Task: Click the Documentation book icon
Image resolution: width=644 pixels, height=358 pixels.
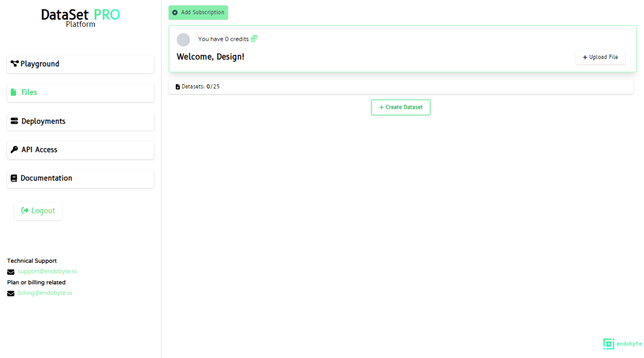Action: coord(14,178)
